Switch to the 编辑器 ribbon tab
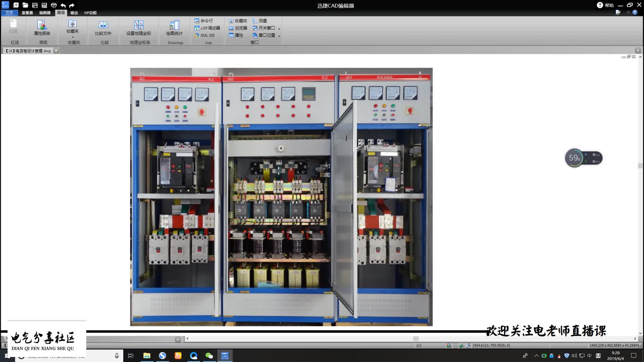 point(45,13)
